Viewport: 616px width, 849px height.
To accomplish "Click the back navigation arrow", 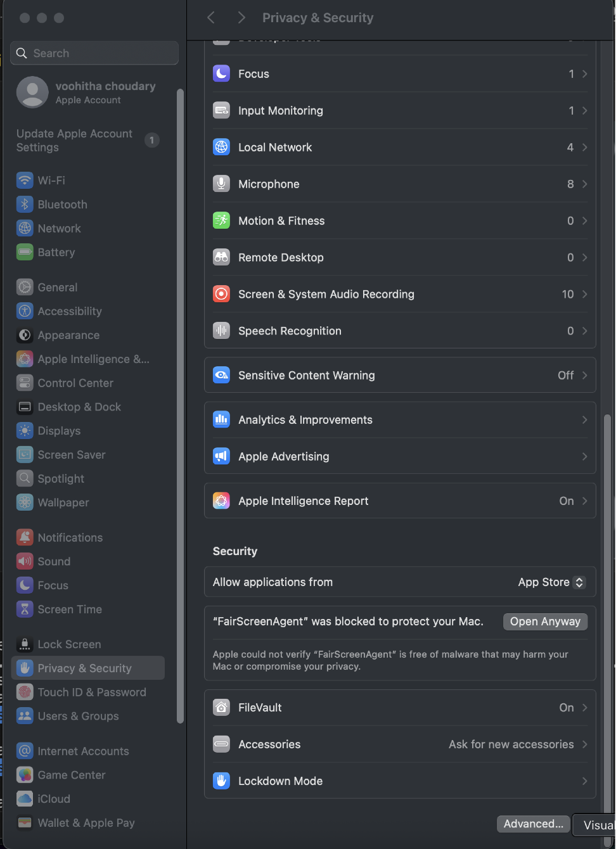I will [x=211, y=18].
